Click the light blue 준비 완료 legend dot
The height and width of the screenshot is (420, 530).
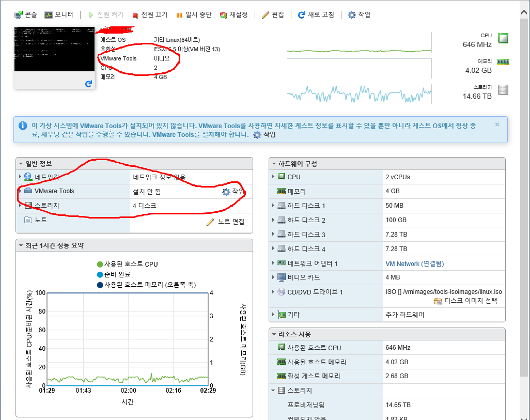[100, 274]
